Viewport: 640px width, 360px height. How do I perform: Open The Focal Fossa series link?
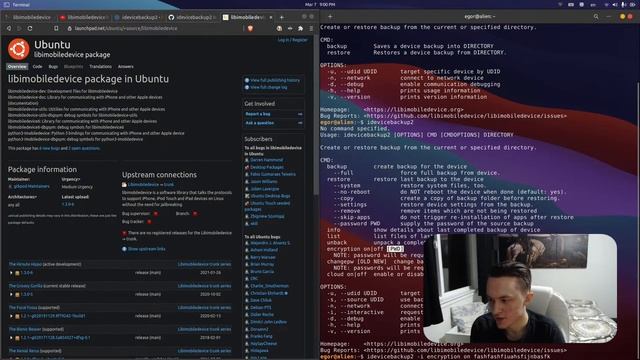pos(23,308)
